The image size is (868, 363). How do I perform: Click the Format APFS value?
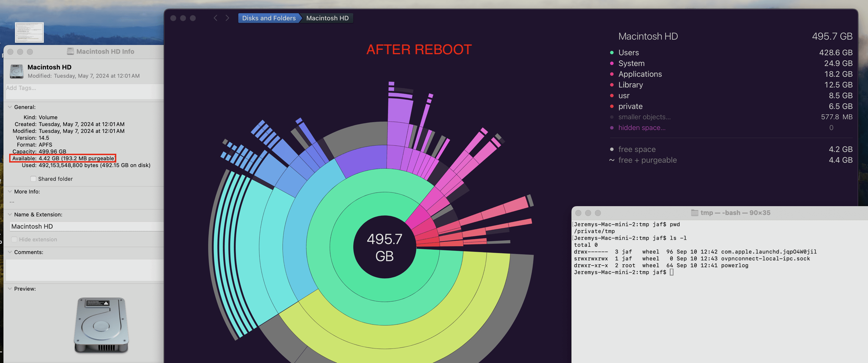pos(45,145)
